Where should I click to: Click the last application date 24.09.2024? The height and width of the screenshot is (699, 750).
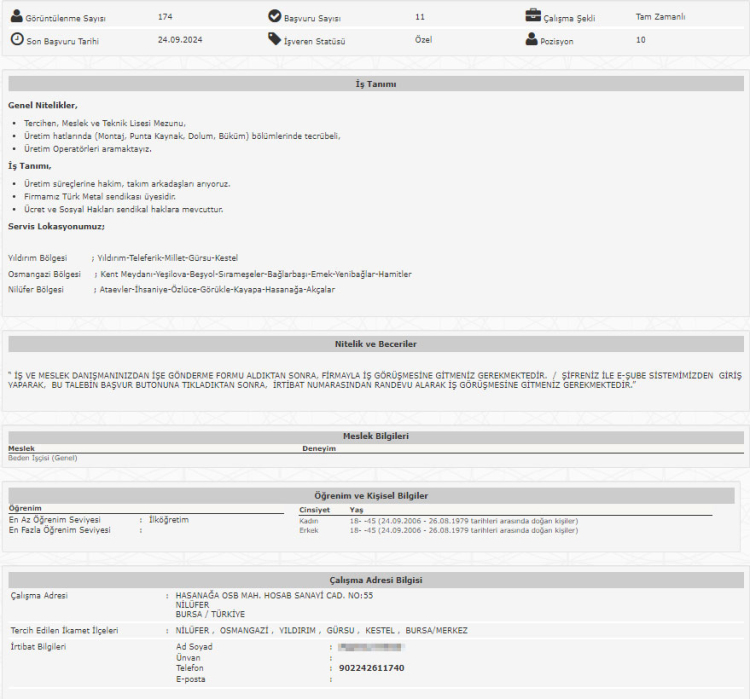click(x=180, y=40)
